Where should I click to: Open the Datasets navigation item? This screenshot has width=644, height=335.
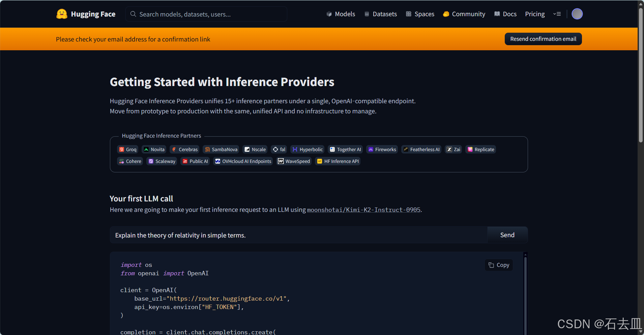click(381, 14)
